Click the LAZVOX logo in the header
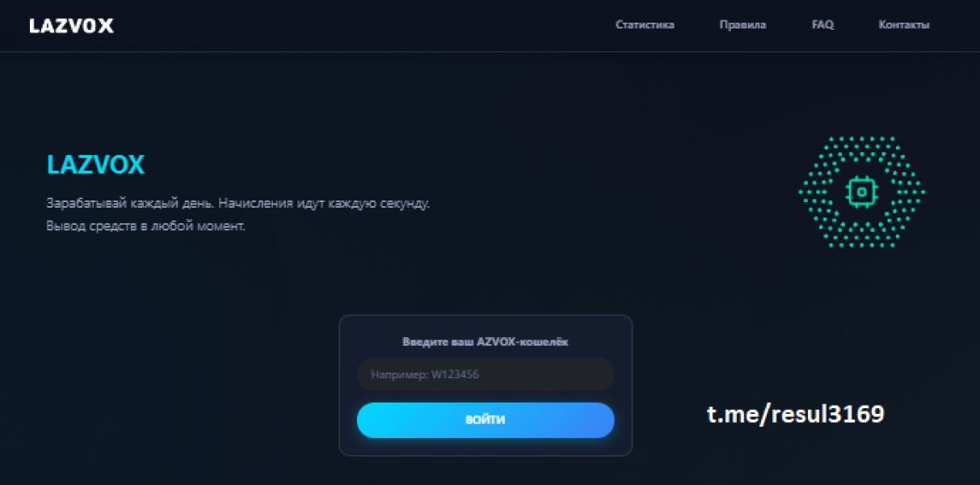This screenshot has height=485, width=980. point(71,26)
